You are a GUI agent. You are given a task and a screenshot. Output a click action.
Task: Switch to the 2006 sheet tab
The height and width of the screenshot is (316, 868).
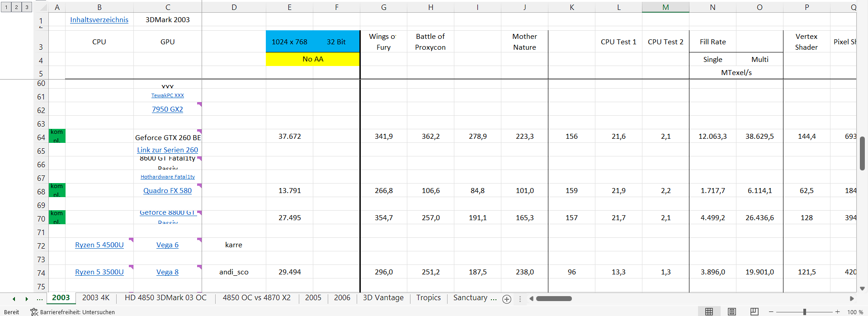pyautogui.click(x=342, y=297)
